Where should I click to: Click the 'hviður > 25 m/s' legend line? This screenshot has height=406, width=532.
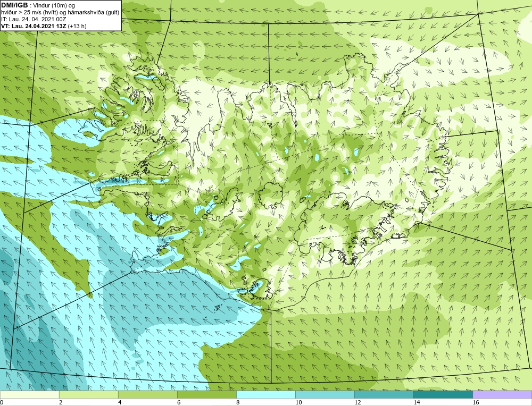tap(60, 12)
